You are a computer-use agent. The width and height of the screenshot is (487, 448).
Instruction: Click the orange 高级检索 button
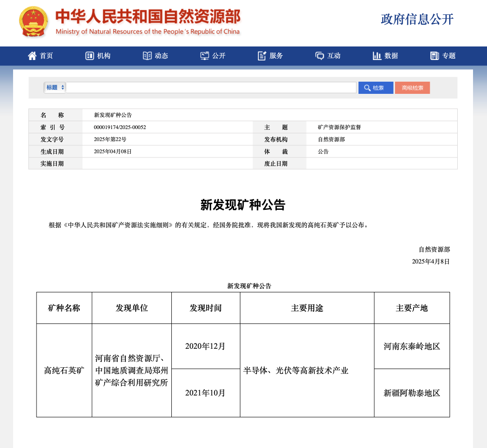[x=413, y=88]
